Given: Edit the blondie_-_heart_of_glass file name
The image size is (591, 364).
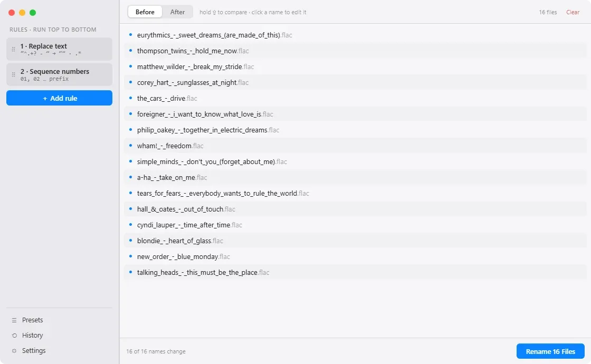Looking at the screenshot, I should 180,241.
